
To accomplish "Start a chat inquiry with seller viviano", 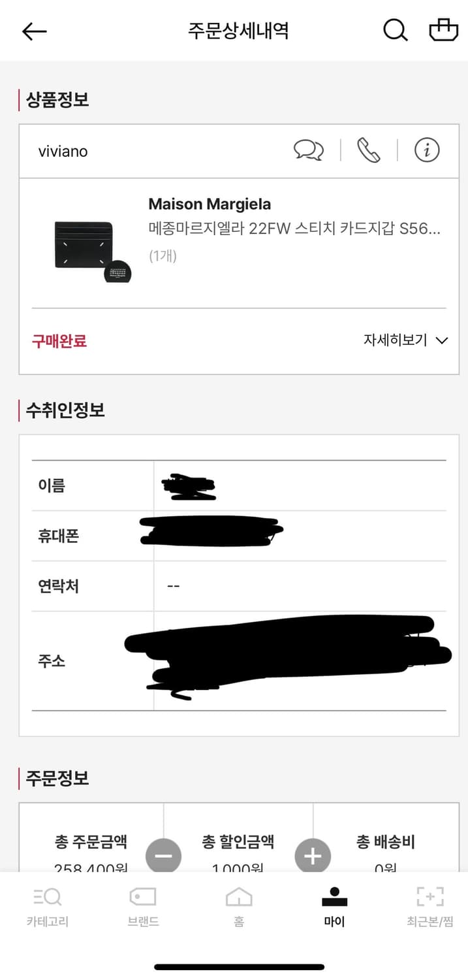I will [307, 150].
